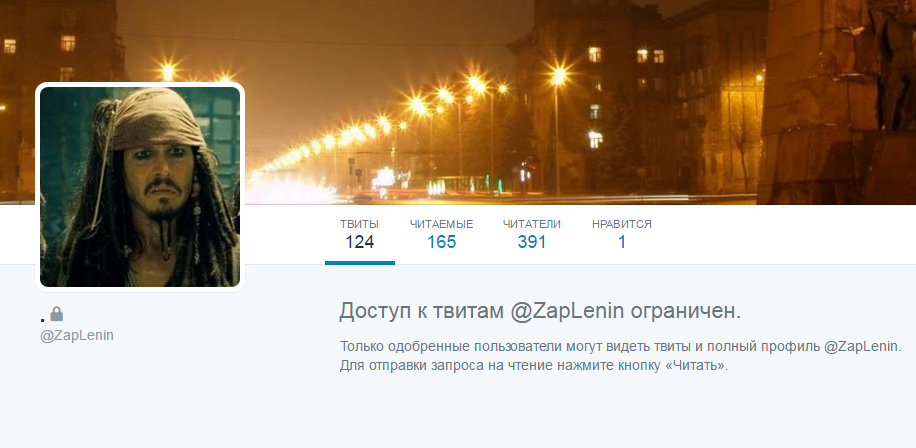916x448 pixels.
Task: Open the НРАВИТСЯ tab label
Action: coord(622,224)
